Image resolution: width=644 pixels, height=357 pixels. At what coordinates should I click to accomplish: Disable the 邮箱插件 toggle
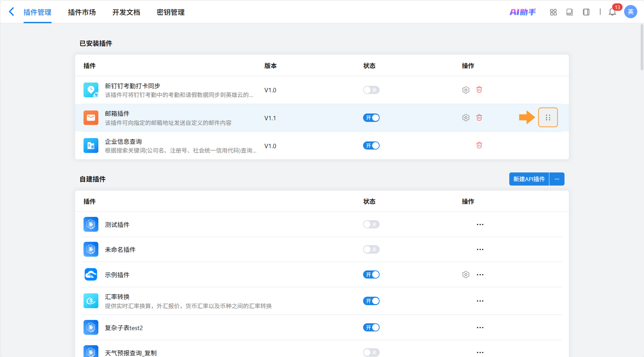point(371,118)
